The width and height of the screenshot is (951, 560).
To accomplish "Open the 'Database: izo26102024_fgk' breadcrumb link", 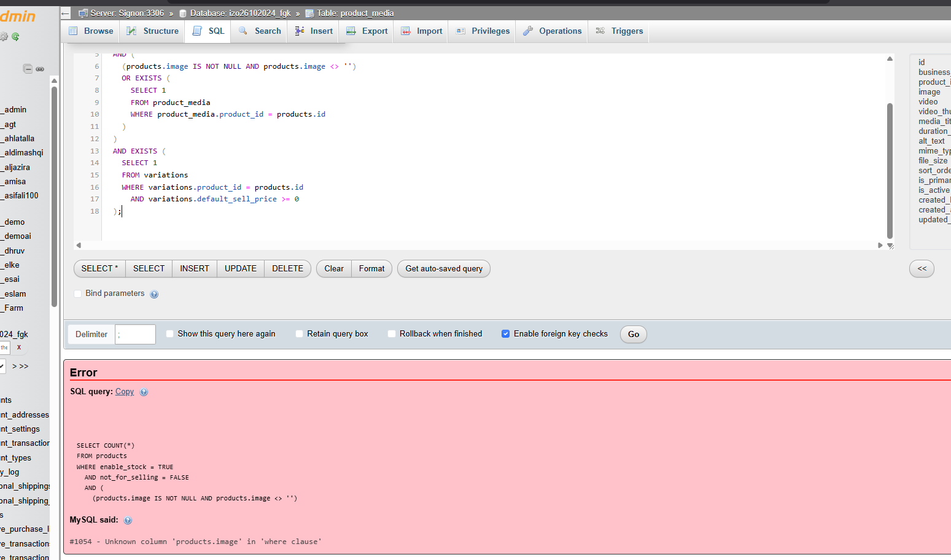I will 240,13.
